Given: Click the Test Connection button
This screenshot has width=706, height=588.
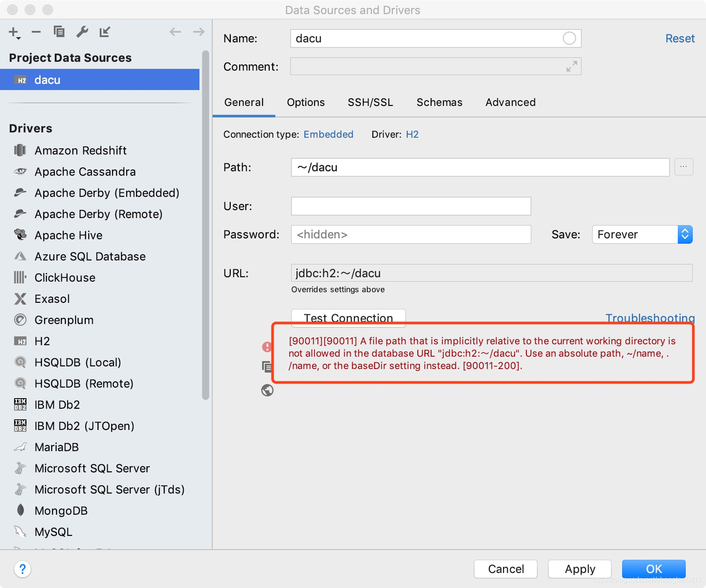Looking at the screenshot, I should pyautogui.click(x=349, y=318).
